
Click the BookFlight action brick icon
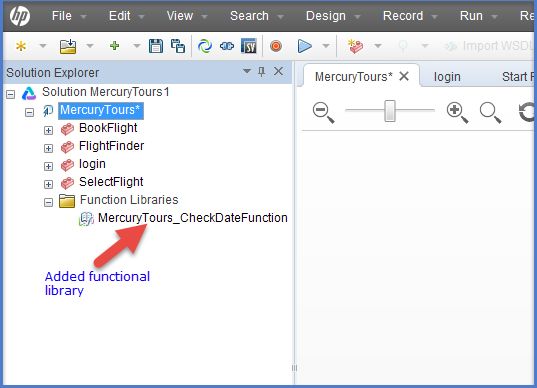click(67, 129)
